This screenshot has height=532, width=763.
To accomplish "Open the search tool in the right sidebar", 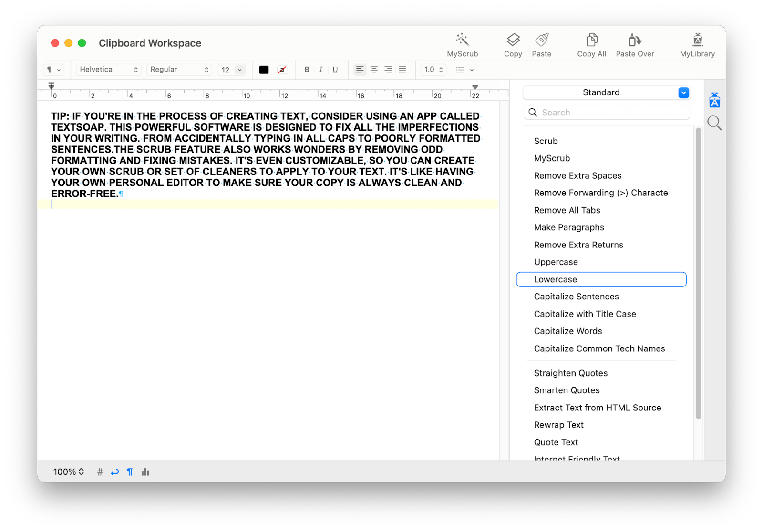I will (714, 123).
